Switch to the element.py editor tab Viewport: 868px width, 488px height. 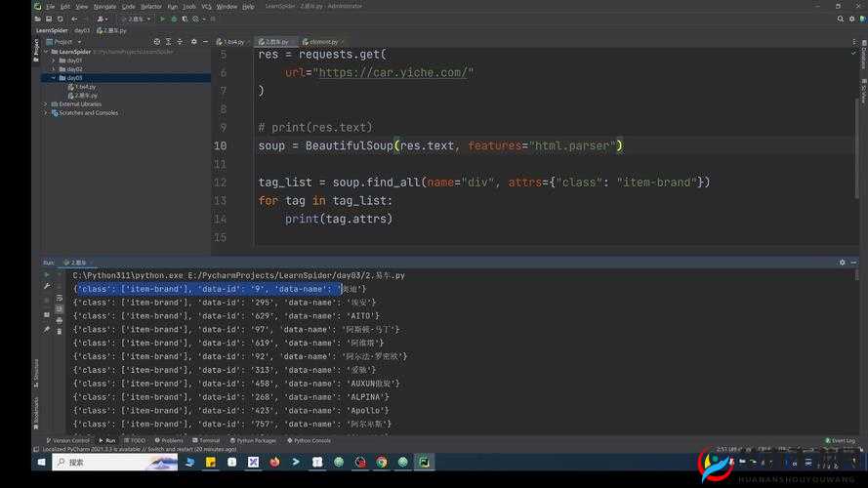322,42
